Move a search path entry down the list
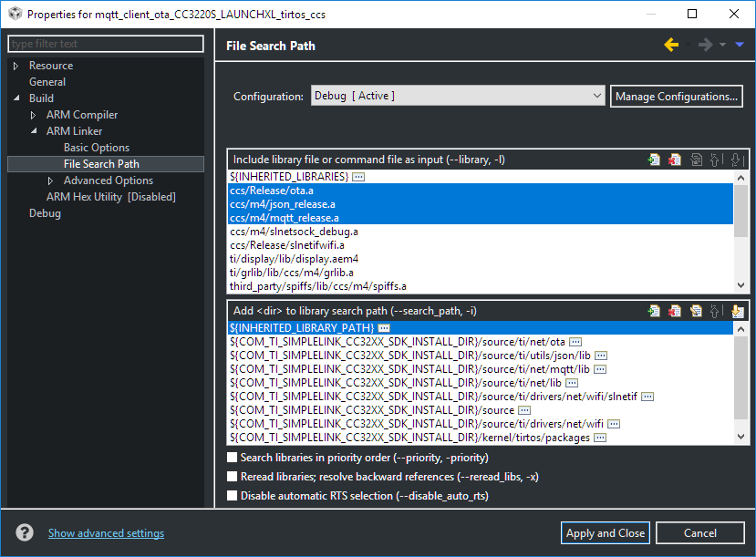756x557 pixels. [736, 311]
